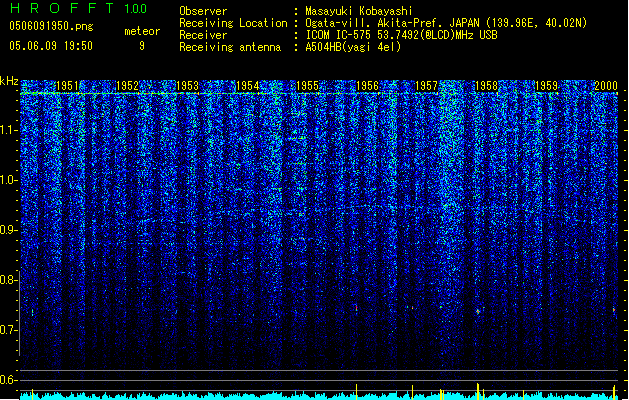Click the 0.8 frequency axis label
The height and width of the screenshot is (400, 629).
point(9,280)
